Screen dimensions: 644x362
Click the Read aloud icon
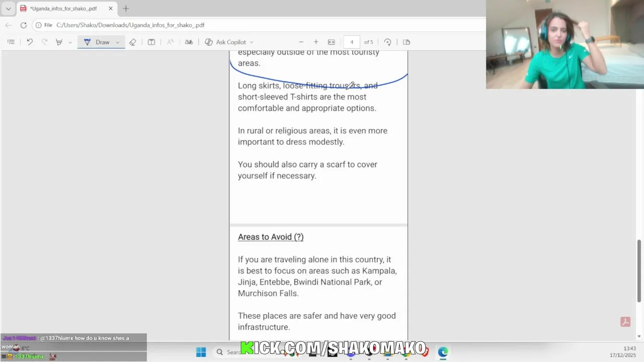click(x=170, y=42)
